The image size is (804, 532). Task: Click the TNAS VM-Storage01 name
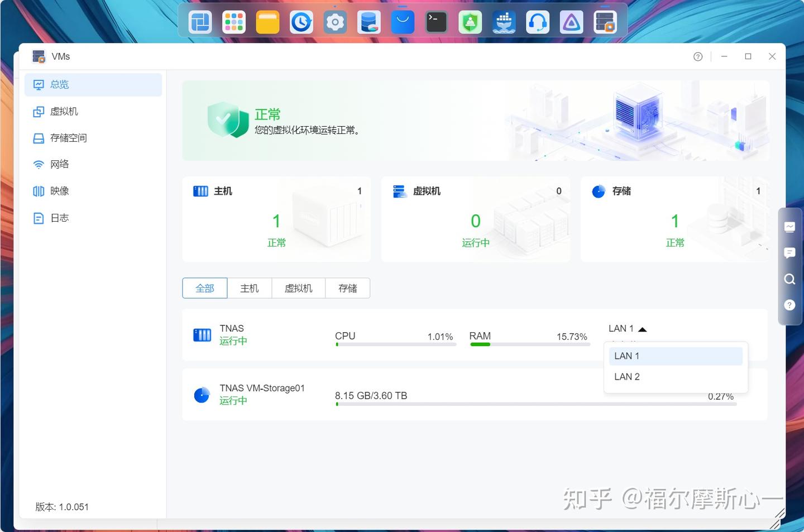[262, 388]
